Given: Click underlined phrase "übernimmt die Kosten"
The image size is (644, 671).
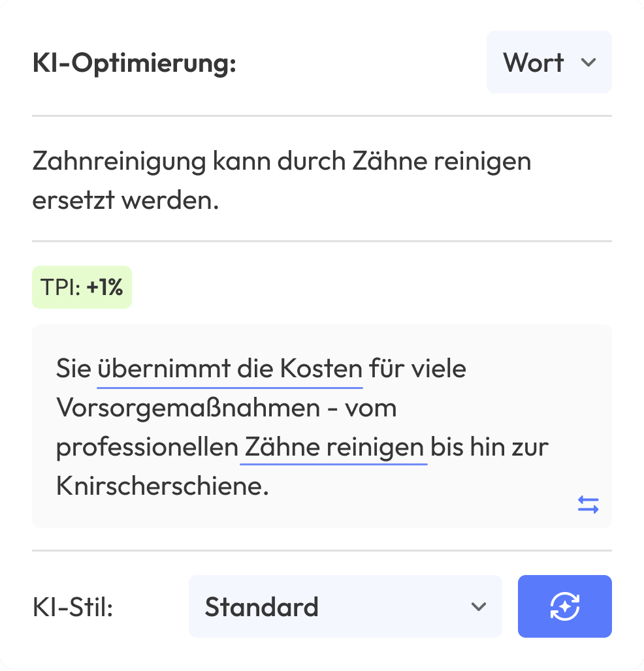Looking at the screenshot, I should (x=230, y=369).
